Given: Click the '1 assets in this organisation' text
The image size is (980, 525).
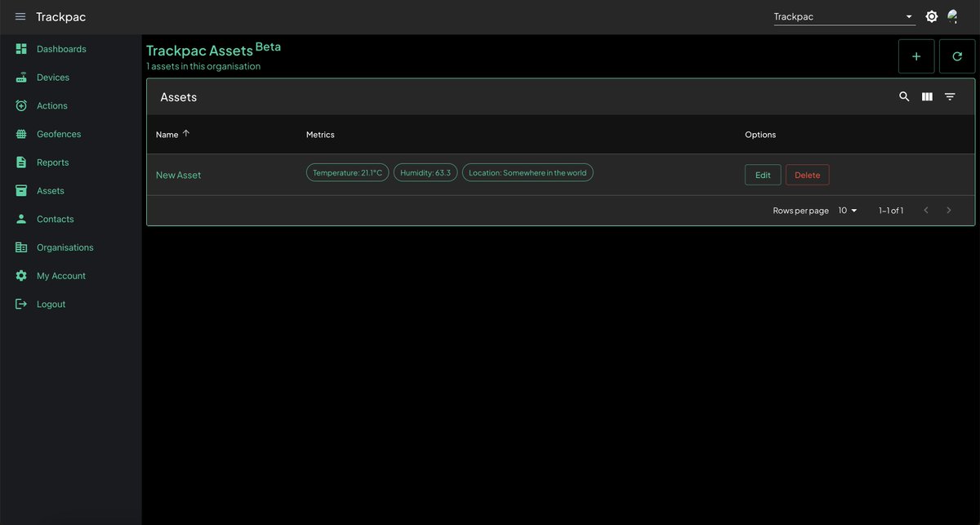Looking at the screenshot, I should tap(203, 66).
